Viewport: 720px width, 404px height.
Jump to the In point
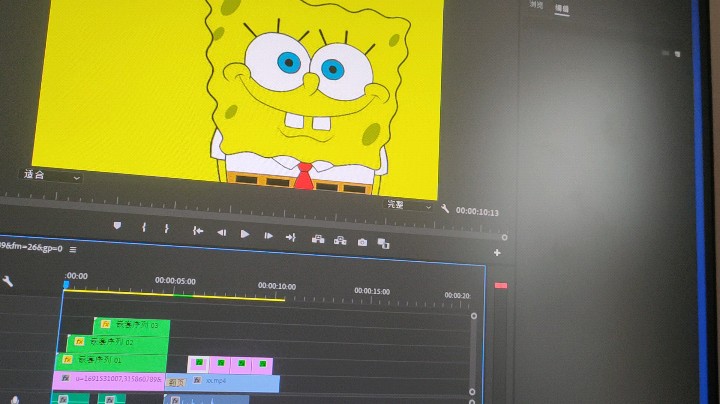click(x=198, y=231)
